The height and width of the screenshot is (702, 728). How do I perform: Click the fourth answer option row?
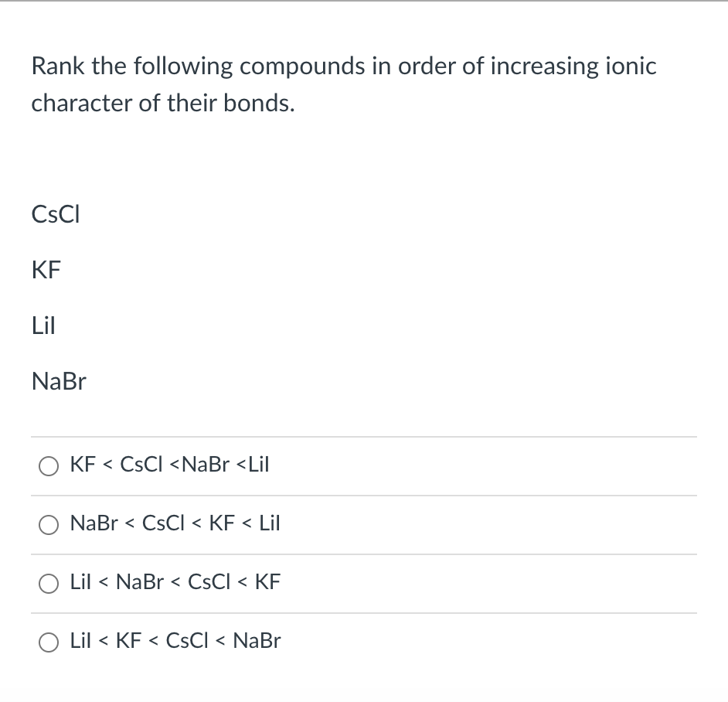coord(175,641)
